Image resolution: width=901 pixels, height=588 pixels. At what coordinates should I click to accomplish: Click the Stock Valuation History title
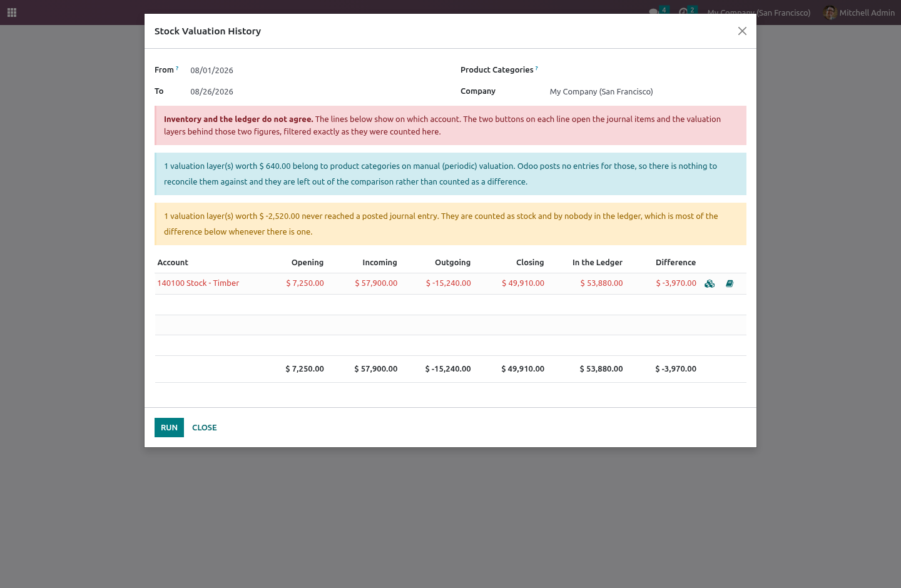[x=208, y=31]
